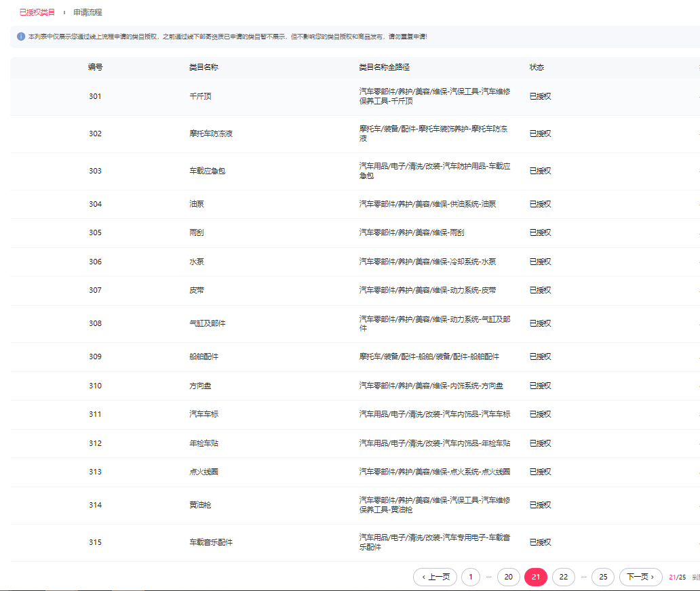This screenshot has width=700, height=591.
Task: Click ellipsis between pages 22 and 25
Action: pos(583,577)
